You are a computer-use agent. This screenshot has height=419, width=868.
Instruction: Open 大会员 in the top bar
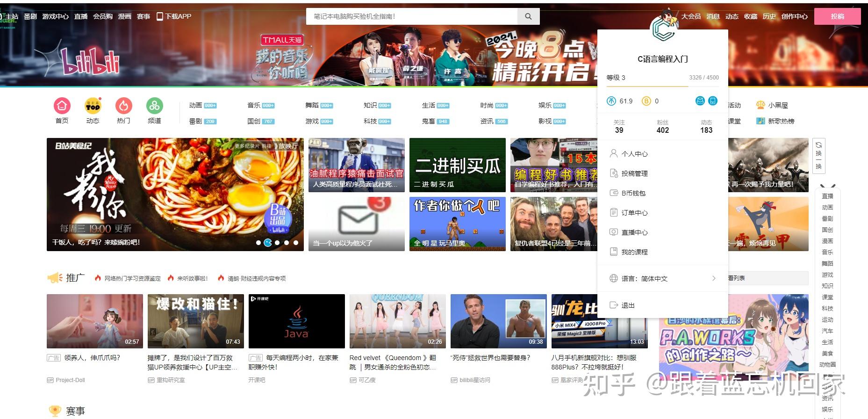pyautogui.click(x=691, y=16)
